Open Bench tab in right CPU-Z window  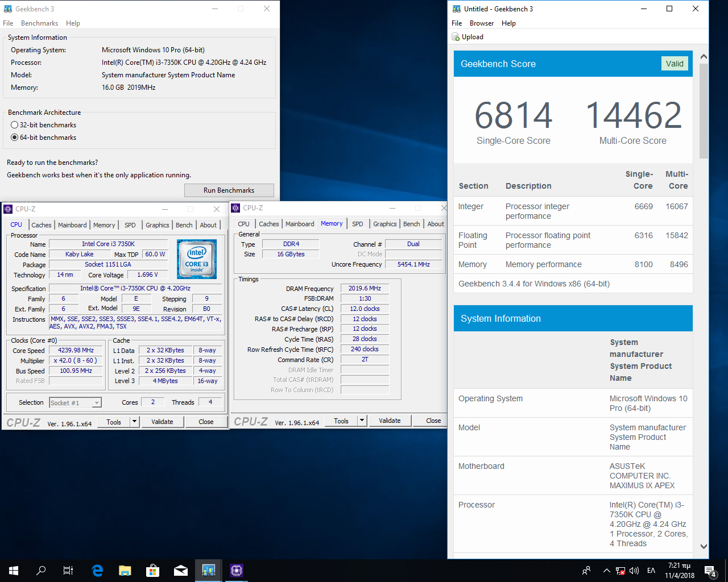click(412, 224)
